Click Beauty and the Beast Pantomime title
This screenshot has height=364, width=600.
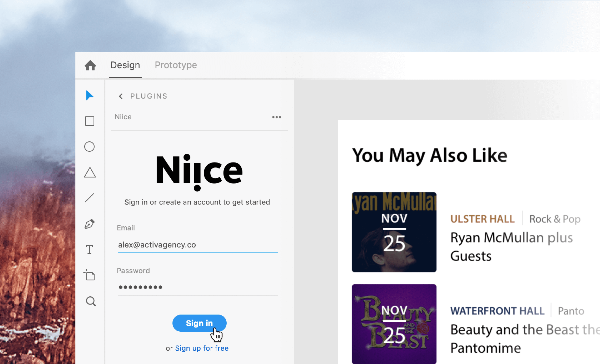(525, 339)
